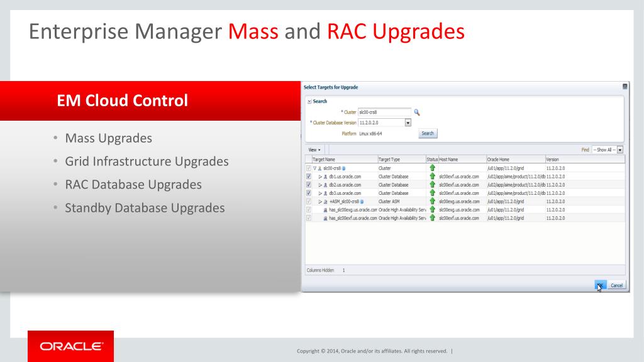Expand the db3.us.oracle.com tree node
This screenshot has width=644, height=362.
tap(320, 194)
